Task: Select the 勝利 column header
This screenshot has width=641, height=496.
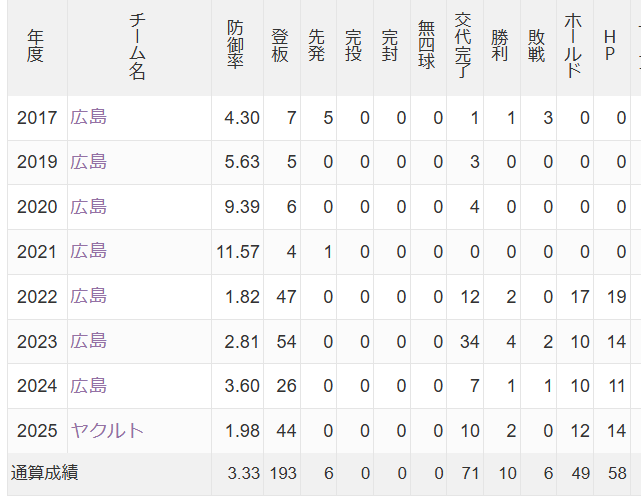Action: click(500, 46)
